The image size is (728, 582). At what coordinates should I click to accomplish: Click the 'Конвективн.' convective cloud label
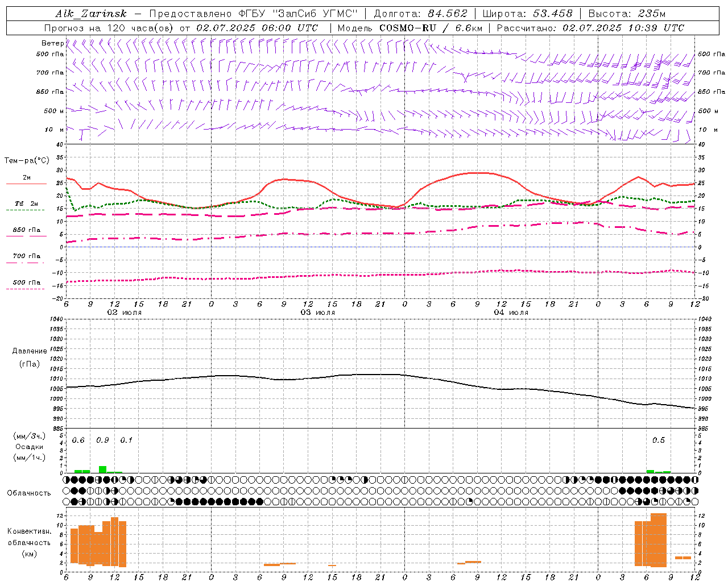point(29,531)
